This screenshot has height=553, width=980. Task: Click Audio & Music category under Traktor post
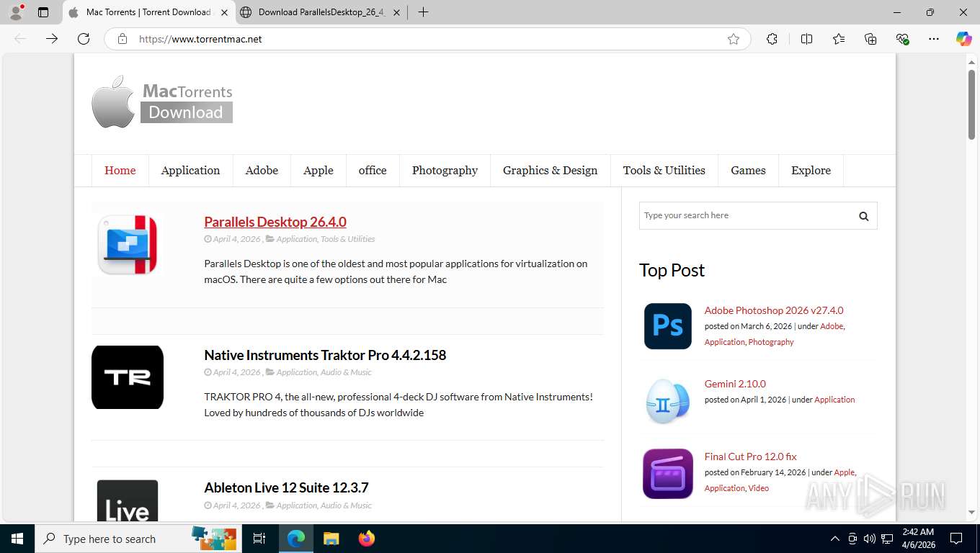point(346,372)
